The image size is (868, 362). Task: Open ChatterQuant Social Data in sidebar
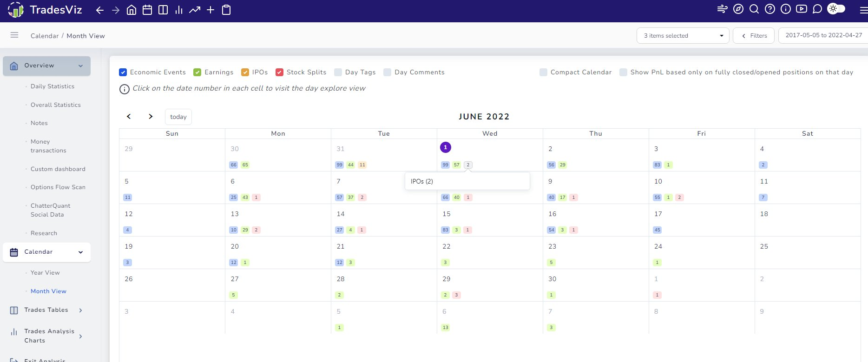[51, 210]
